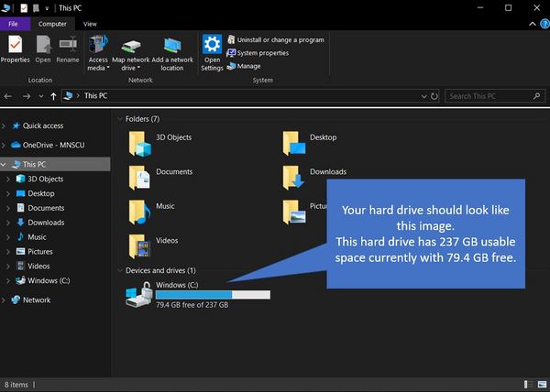Select the Videos folder icon
The width and height of the screenshot is (550, 392).
click(x=139, y=246)
